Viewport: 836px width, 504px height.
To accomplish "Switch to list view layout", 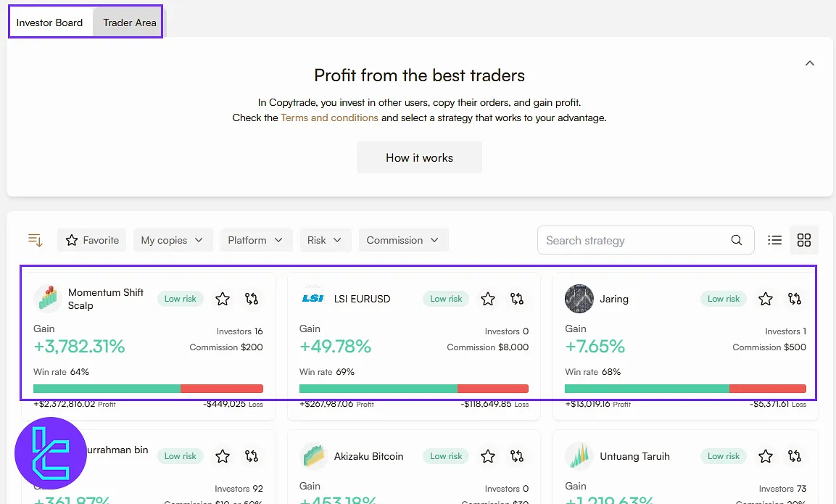I will click(774, 240).
